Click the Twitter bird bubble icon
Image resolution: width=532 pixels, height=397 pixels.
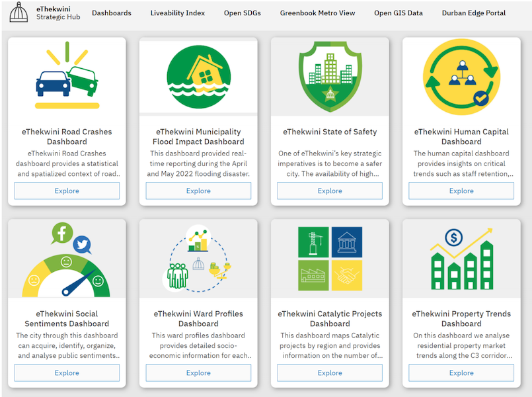pyautogui.click(x=83, y=245)
